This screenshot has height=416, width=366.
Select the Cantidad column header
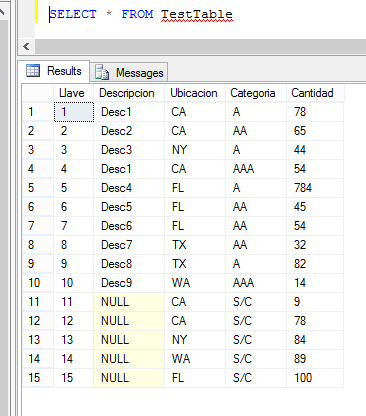pos(315,93)
